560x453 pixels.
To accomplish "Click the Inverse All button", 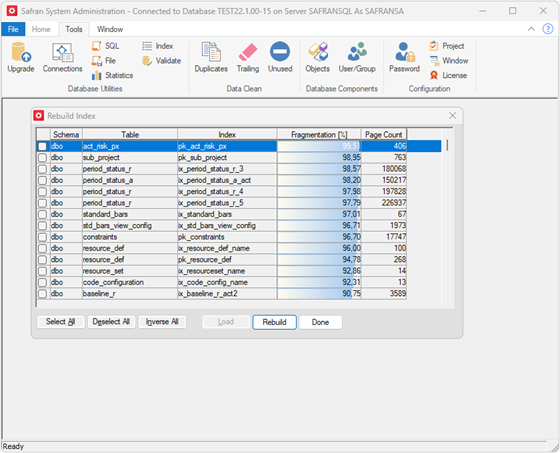I will pyautogui.click(x=162, y=322).
